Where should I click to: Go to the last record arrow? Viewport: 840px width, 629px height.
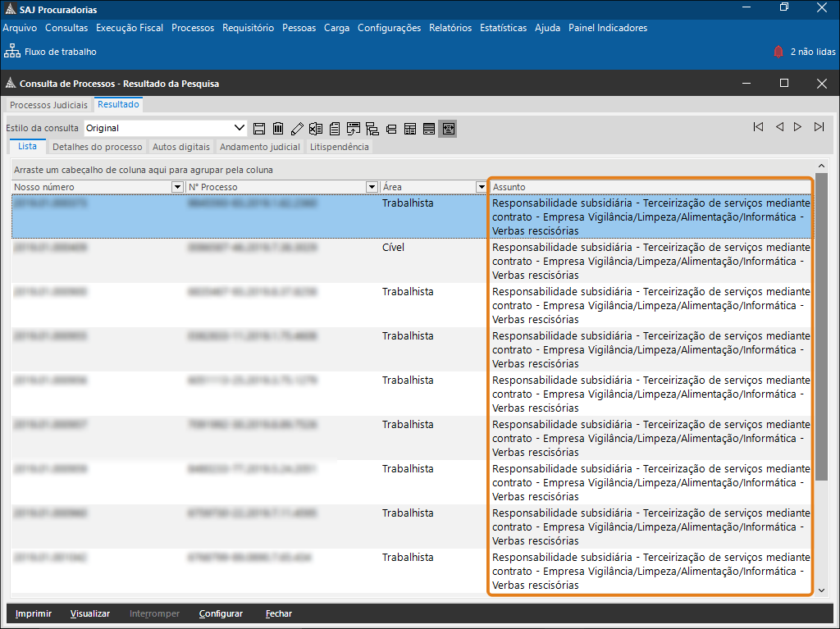[x=819, y=127]
